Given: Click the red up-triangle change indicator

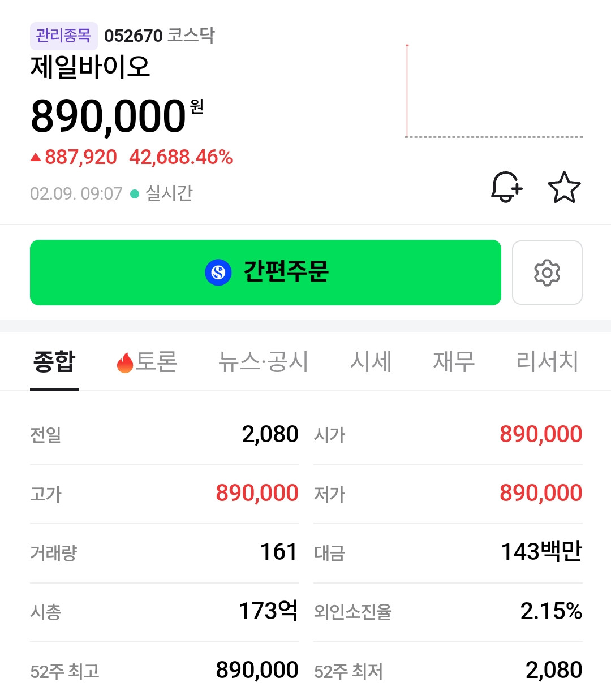Looking at the screenshot, I should pos(36,157).
